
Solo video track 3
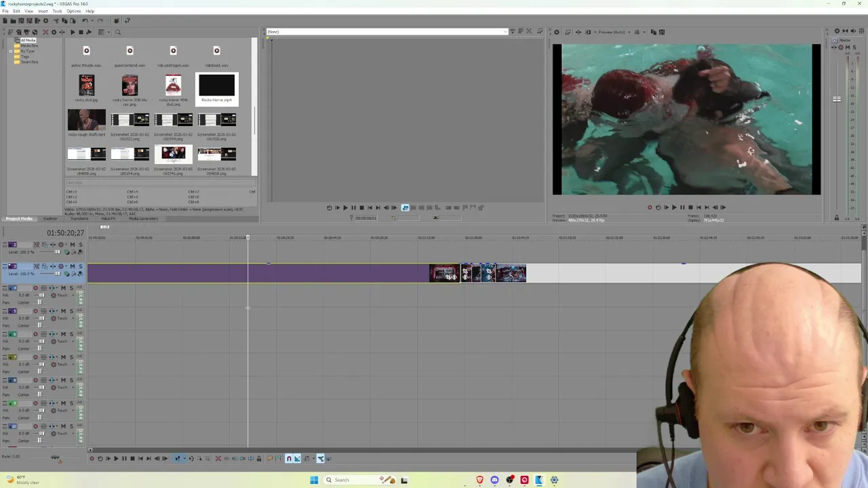click(81, 266)
